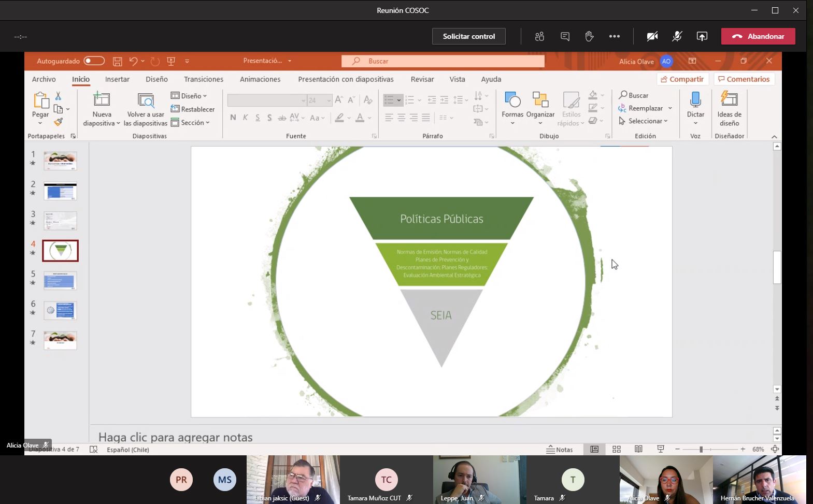813x504 pixels.
Task: Click the Ideas de diseño icon
Action: point(729,99)
